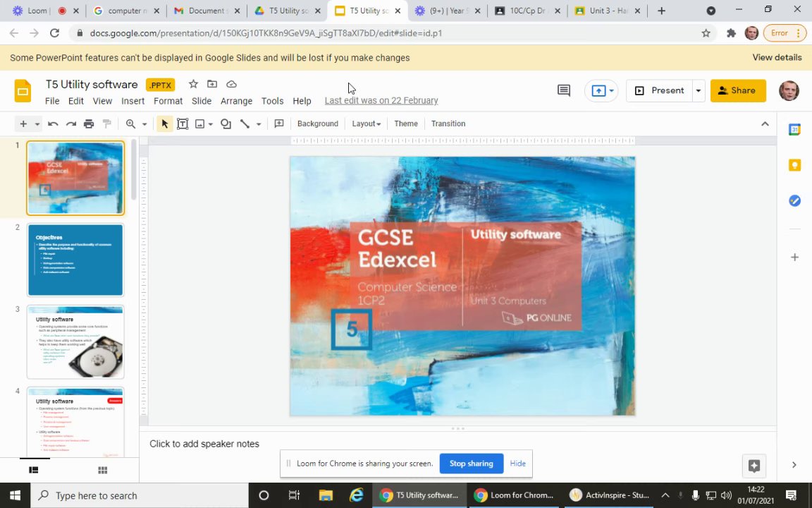Click the Explore button
812x508 pixels.
[x=754, y=466]
